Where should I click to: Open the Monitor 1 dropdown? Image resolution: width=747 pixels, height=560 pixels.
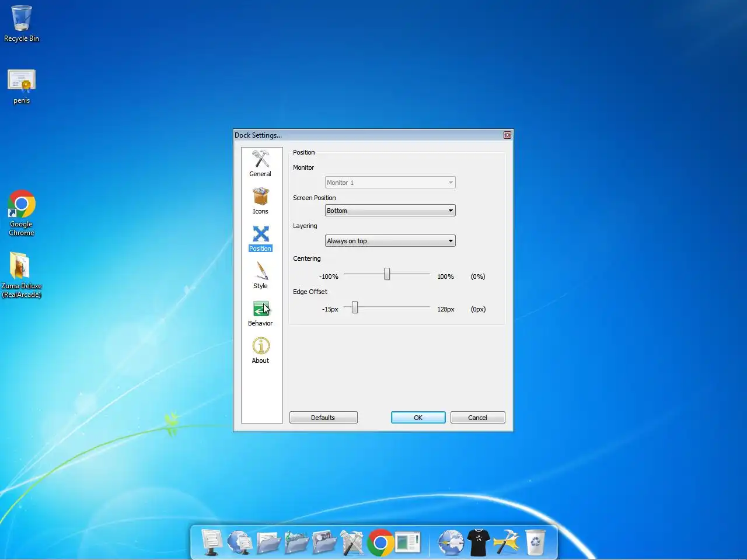390,183
